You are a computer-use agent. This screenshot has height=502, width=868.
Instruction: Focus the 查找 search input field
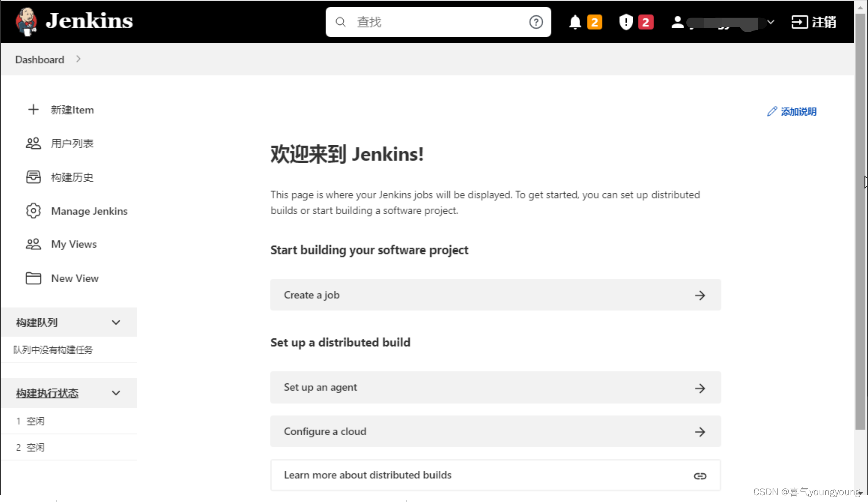439,22
